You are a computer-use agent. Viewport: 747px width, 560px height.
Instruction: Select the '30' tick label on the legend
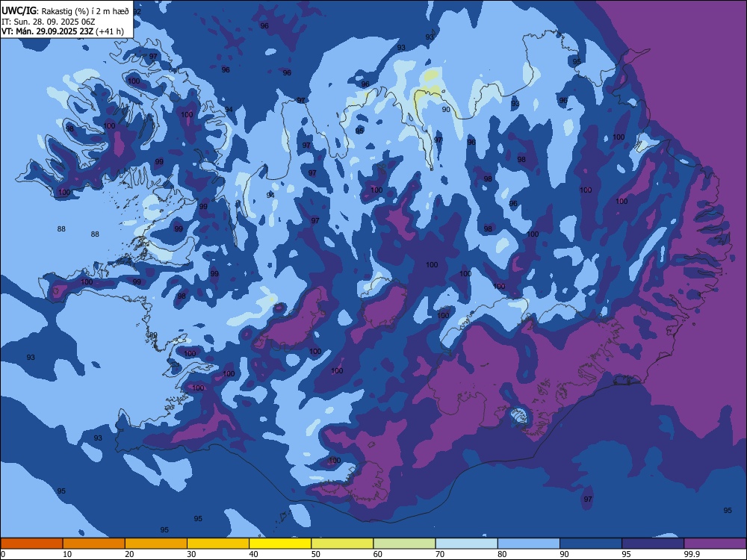[x=191, y=554]
